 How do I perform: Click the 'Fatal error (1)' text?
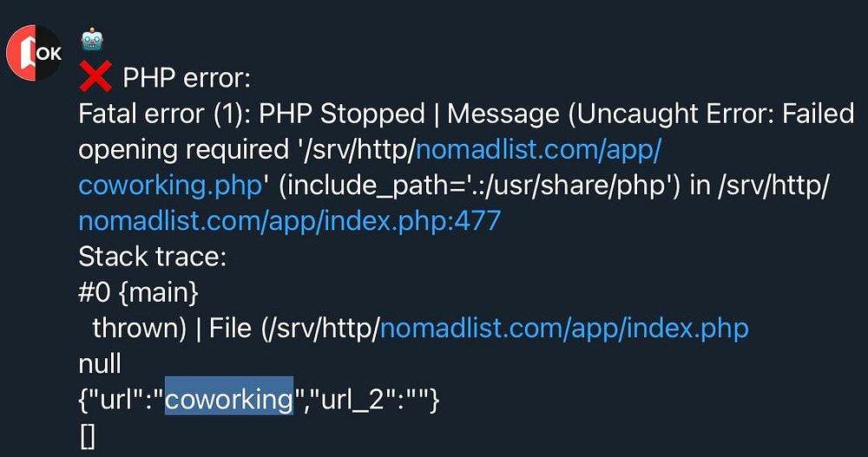coord(162,114)
